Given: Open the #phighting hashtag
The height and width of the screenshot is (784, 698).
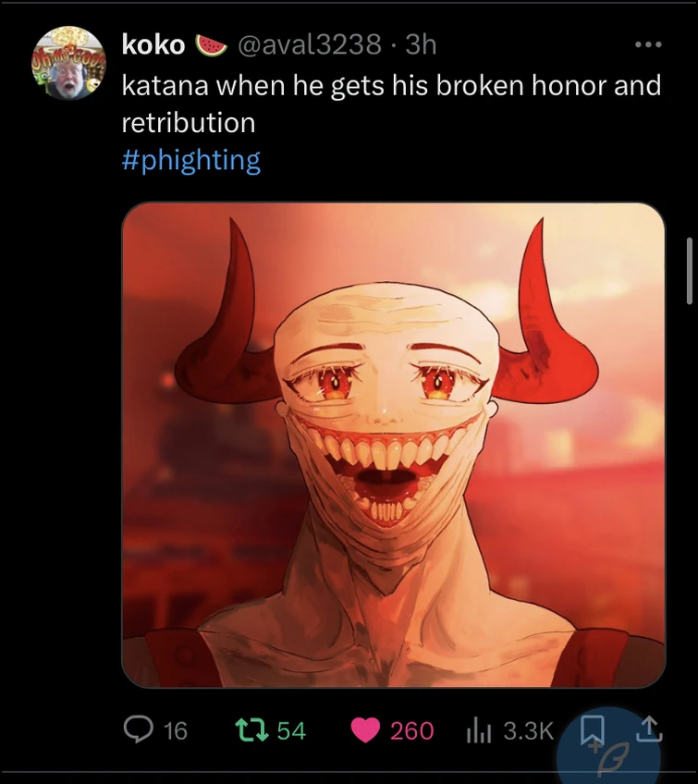Looking at the screenshot, I should pyautogui.click(x=190, y=160).
